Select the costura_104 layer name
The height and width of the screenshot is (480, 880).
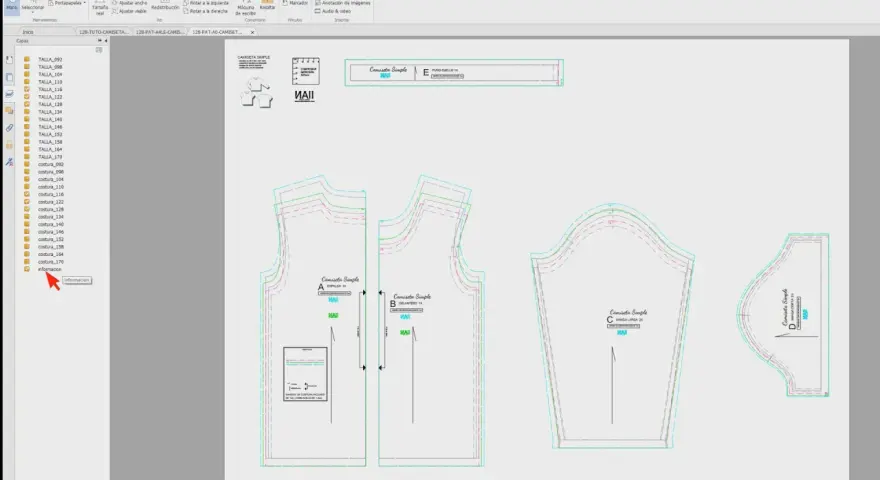tap(51, 179)
